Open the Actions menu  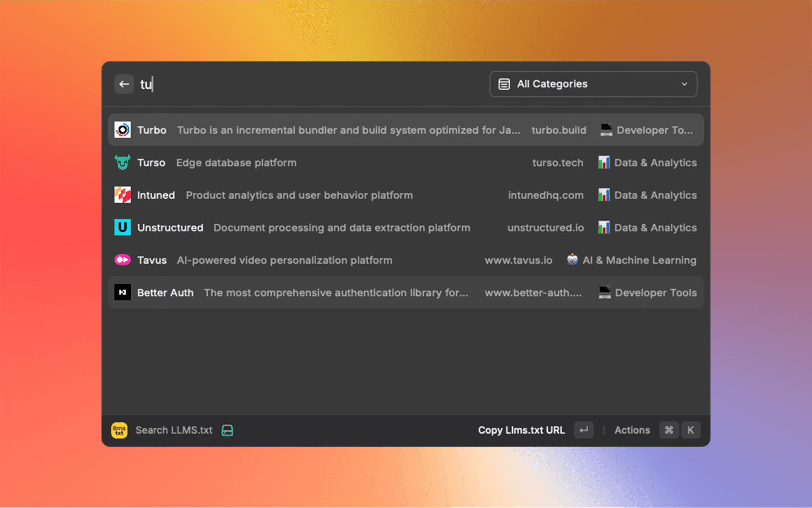pyautogui.click(x=632, y=430)
